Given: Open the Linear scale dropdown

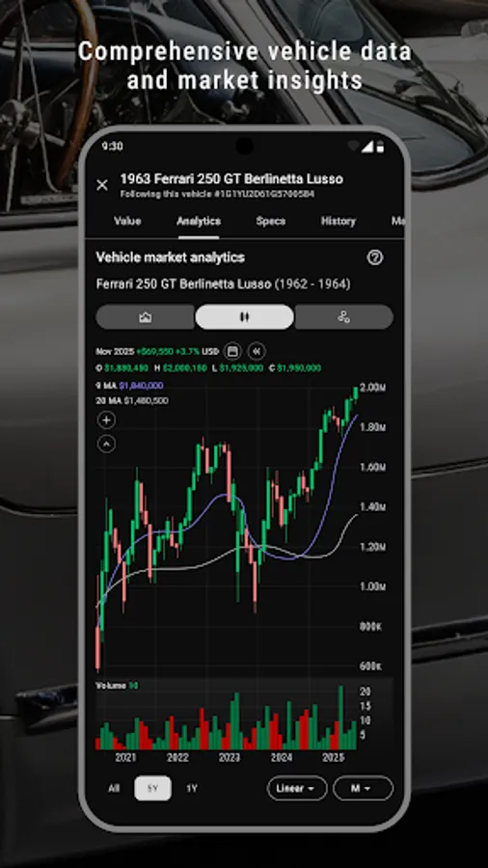Looking at the screenshot, I should coord(297,788).
